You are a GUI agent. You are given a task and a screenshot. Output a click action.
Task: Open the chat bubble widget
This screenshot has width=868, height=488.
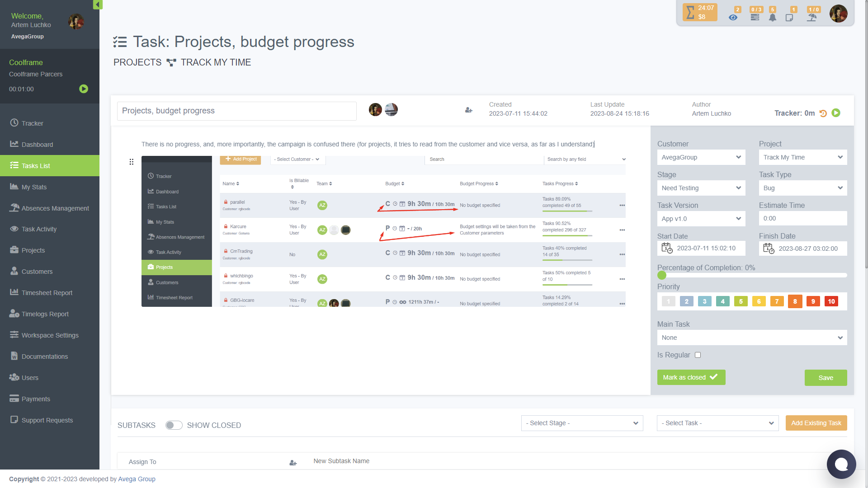coord(841,464)
